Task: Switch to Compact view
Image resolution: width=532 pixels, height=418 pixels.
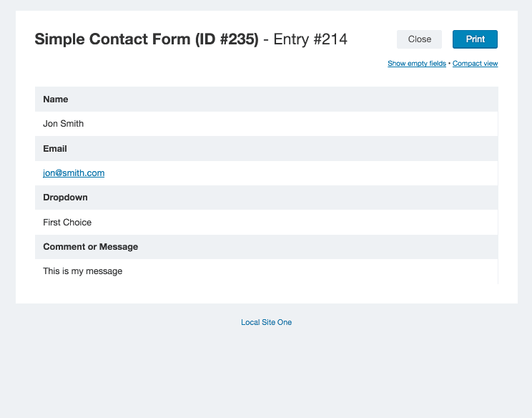Action: pos(475,64)
